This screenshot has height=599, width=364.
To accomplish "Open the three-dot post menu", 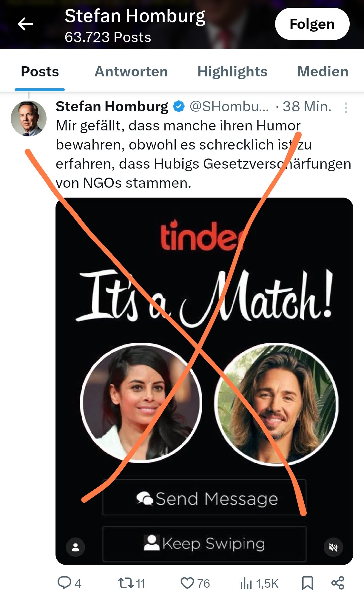I will 346,107.
